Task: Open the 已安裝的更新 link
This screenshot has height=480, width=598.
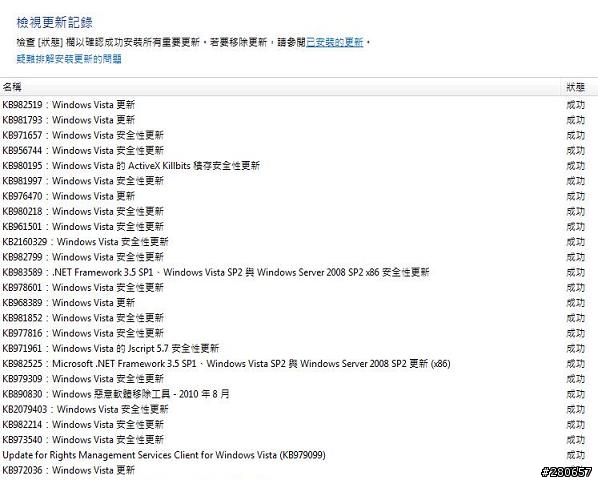Action: pyautogui.click(x=334, y=42)
